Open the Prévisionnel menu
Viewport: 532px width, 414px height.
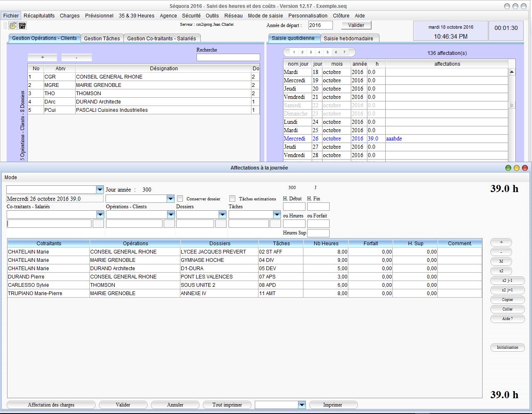(x=99, y=16)
